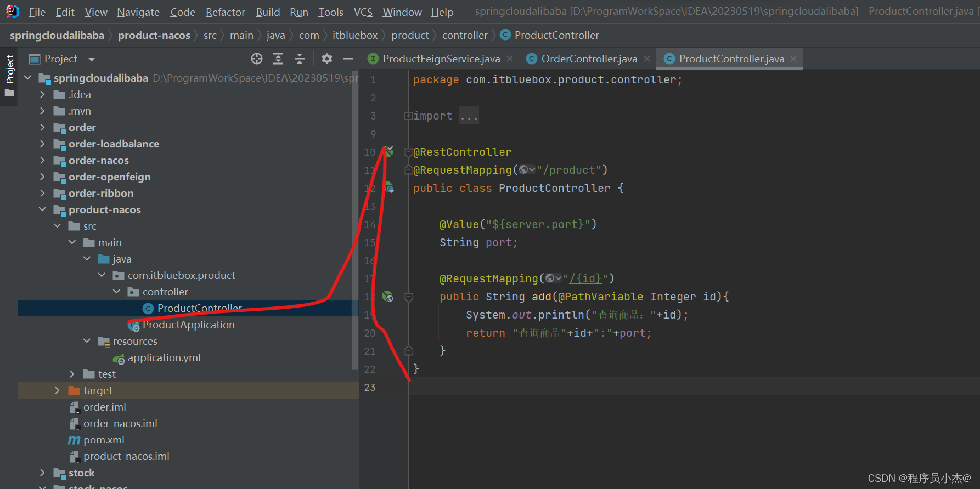Open Project panel settings gear
Screen dimensions: 980x489
point(327,59)
